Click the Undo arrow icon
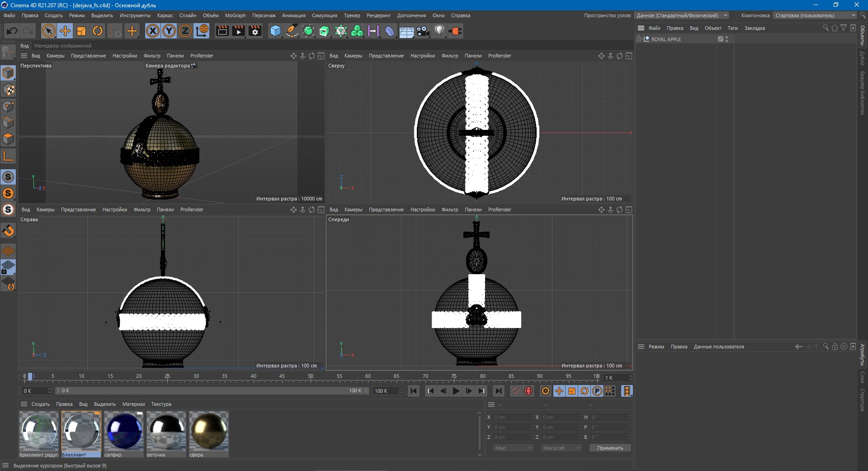The width and height of the screenshot is (868, 471). [x=12, y=31]
